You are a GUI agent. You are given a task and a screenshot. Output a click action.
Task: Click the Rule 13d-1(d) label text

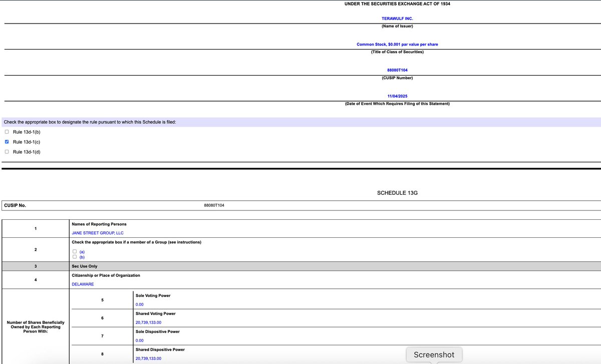coord(27,152)
